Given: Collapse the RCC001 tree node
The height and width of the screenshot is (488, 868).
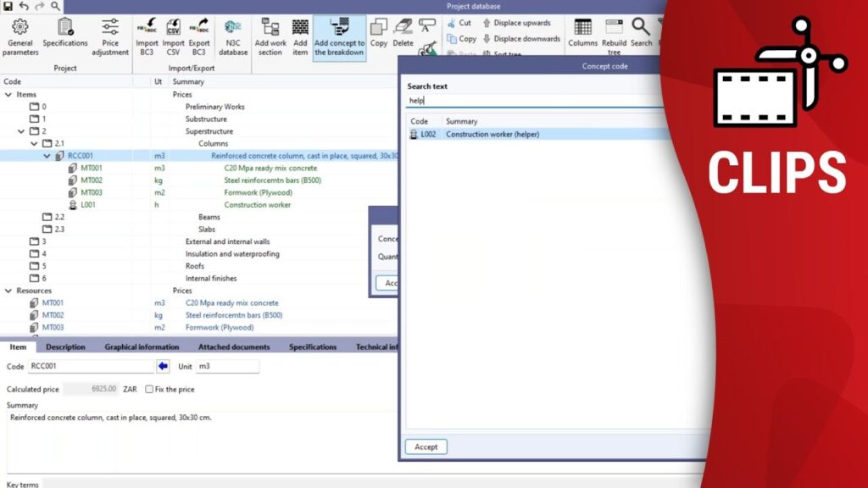Looking at the screenshot, I should pyautogui.click(x=47, y=156).
